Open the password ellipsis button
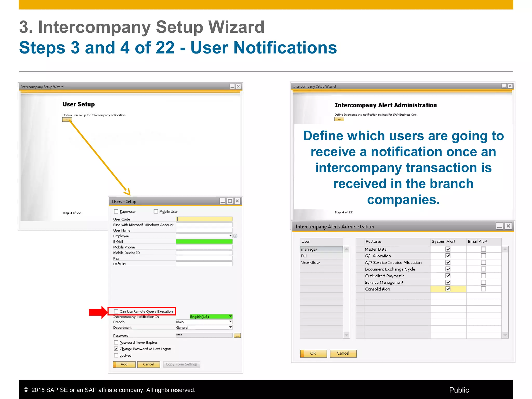This screenshot has width=532, height=399. 237,336
